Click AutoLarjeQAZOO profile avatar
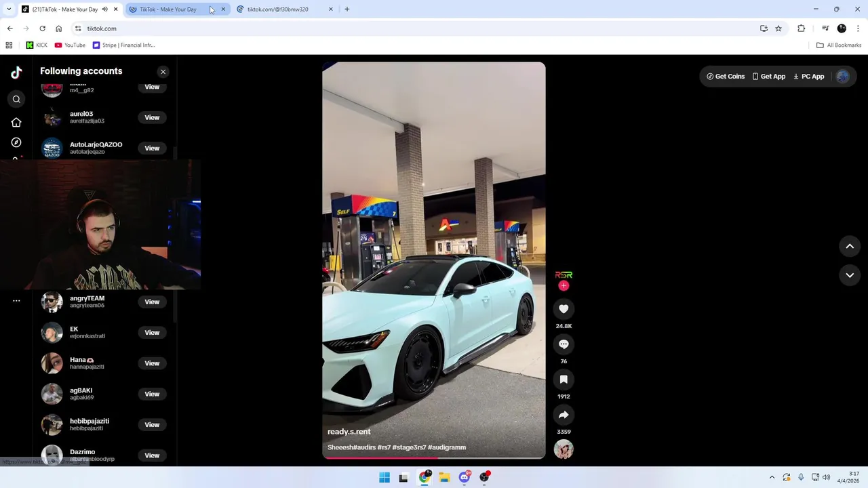Viewport: 868px width, 488px height. 52,148
